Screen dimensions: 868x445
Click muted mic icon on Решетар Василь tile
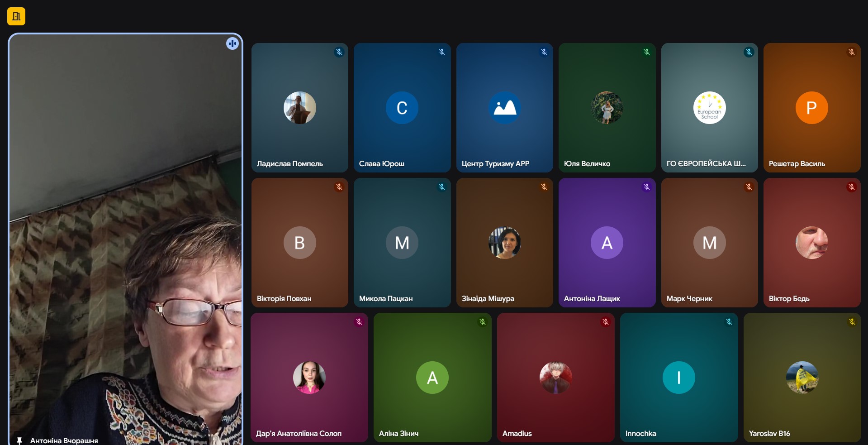click(x=852, y=52)
